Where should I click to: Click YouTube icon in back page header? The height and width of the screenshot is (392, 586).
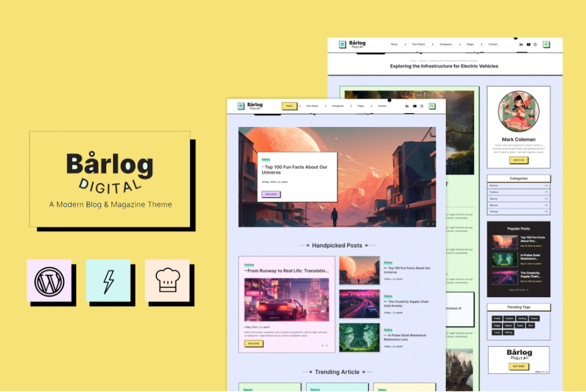pyautogui.click(x=528, y=45)
